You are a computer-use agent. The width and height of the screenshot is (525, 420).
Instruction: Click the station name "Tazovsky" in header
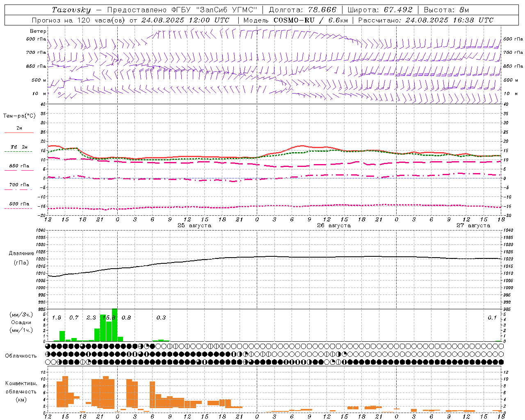click(x=71, y=10)
